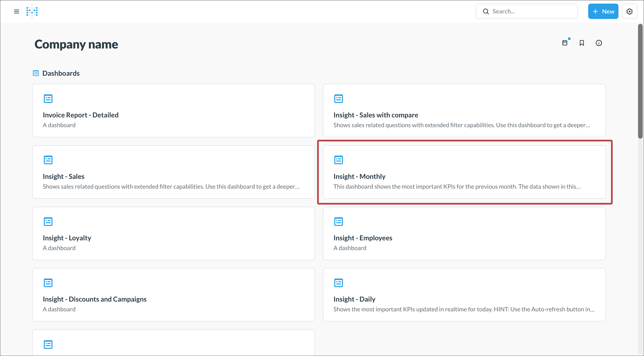Open Insight - Discounts and Campaigns
This screenshot has width=644, height=356.
[95, 299]
